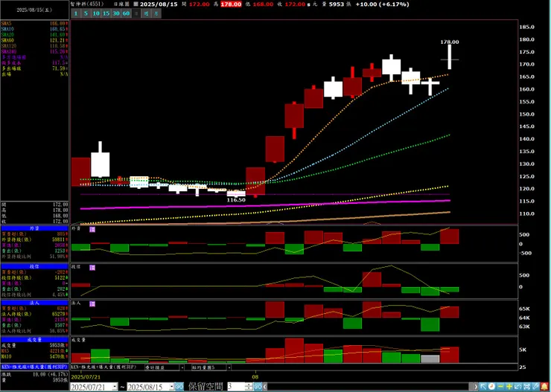551x392 pixels.
Task: Click the undo arrow icon
Action: click(x=518, y=387)
